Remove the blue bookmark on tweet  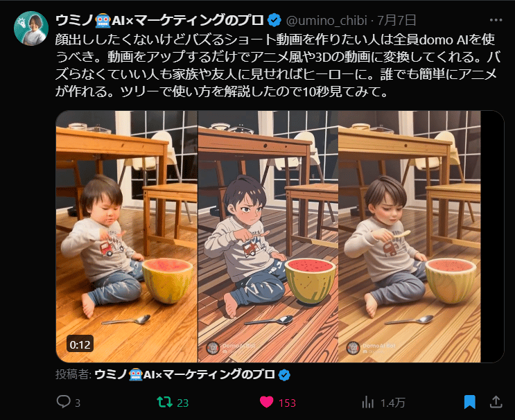(x=470, y=402)
